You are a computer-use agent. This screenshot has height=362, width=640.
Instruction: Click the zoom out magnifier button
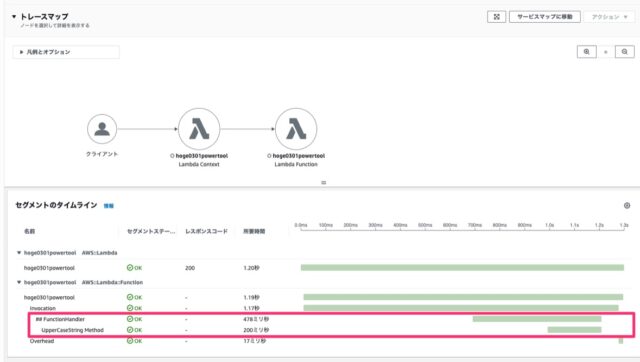[624, 52]
